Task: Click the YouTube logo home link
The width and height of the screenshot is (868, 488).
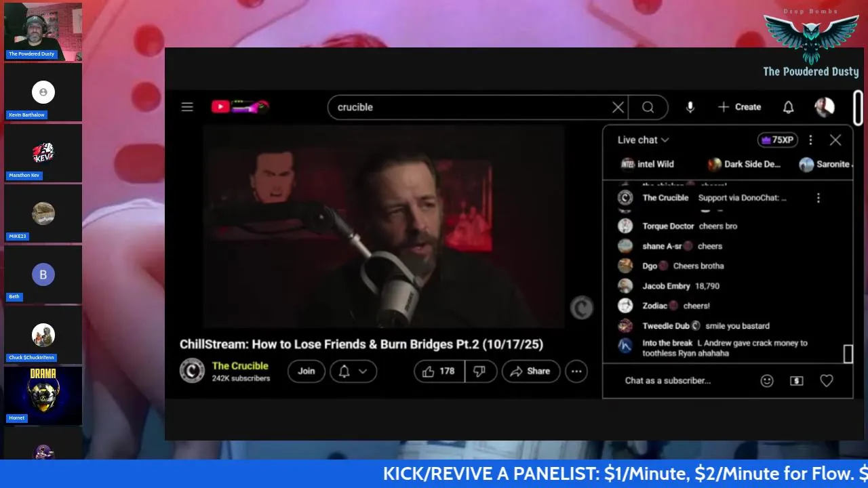Action: [240, 106]
